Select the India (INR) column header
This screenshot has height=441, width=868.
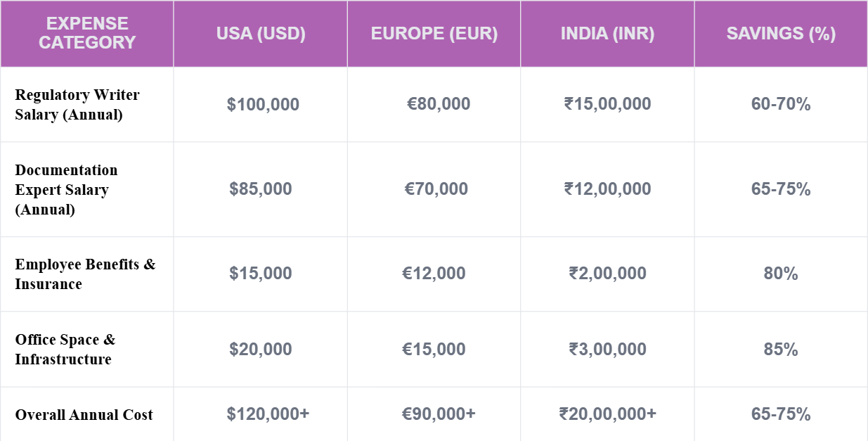click(x=607, y=34)
